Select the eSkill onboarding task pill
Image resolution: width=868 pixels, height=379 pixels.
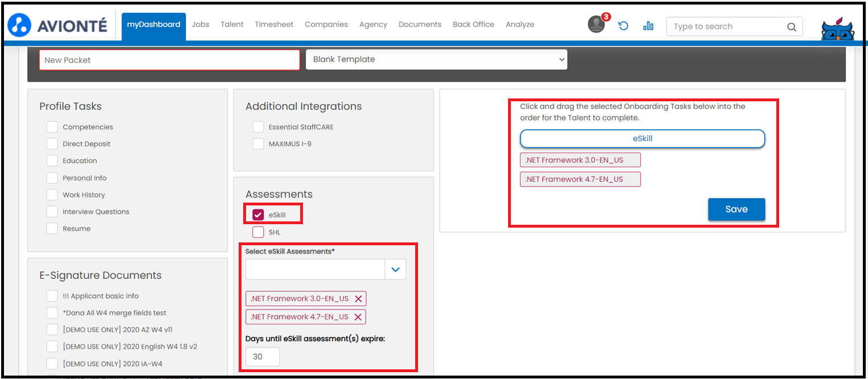642,138
